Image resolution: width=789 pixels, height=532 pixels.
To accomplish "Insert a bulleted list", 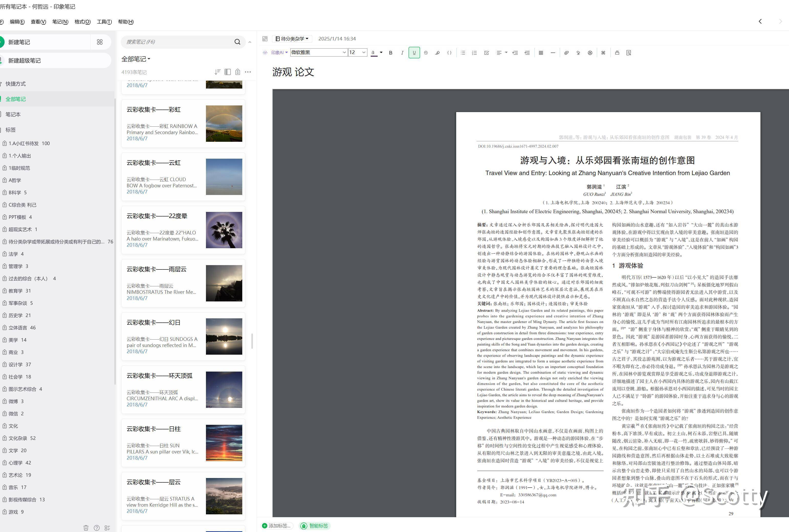I will [463, 53].
